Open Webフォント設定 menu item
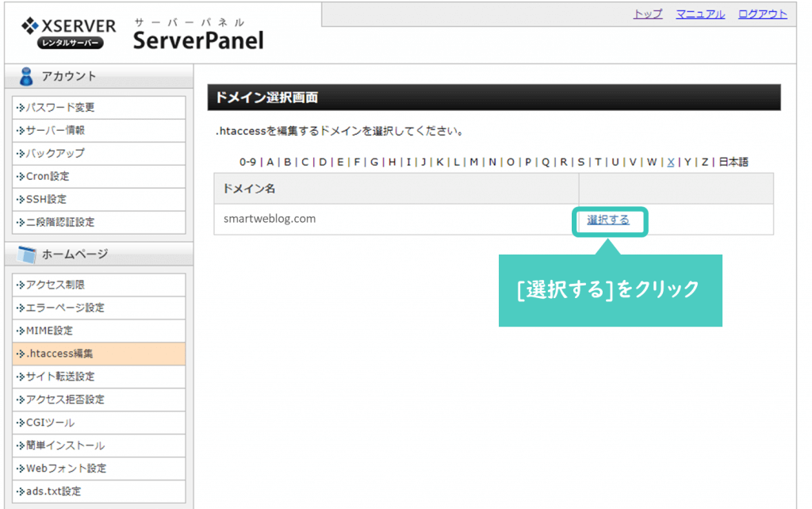Screen dimensions: 812x509 click(x=99, y=468)
